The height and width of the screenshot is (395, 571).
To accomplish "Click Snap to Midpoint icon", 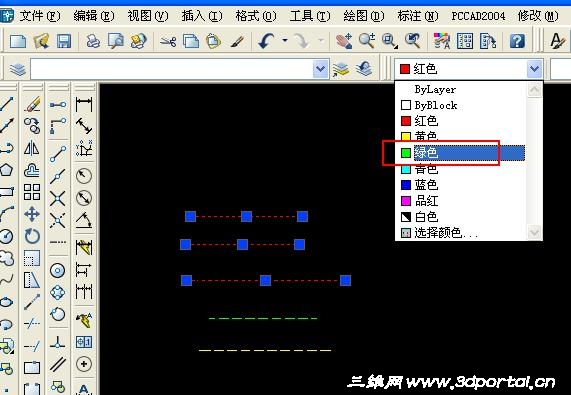I will 58,176.
